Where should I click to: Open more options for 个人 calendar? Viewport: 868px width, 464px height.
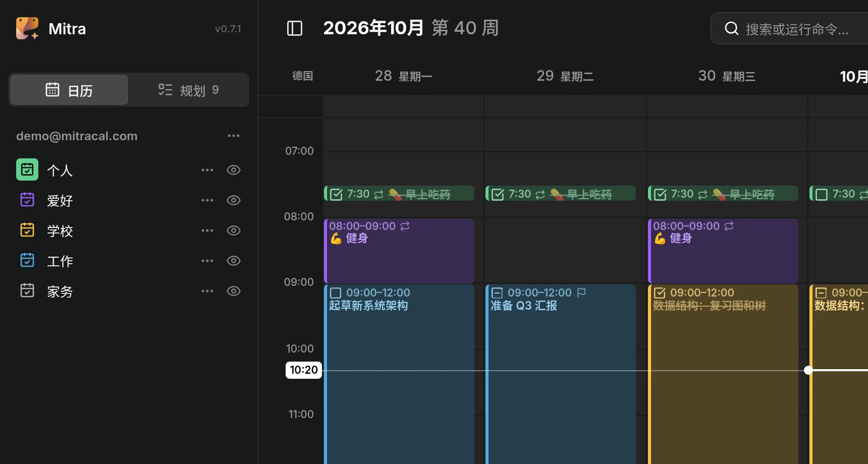(207, 170)
